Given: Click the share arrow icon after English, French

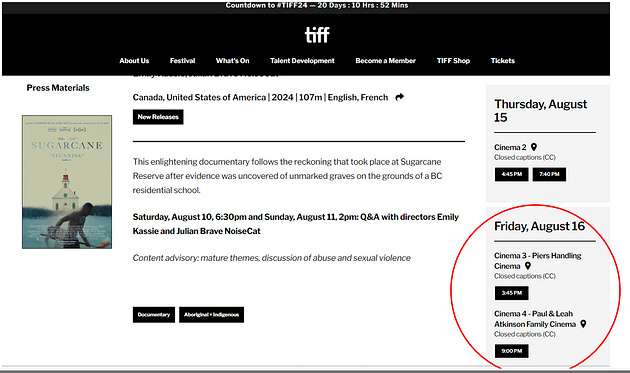Looking at the screenshot, I should coord(399,97).
